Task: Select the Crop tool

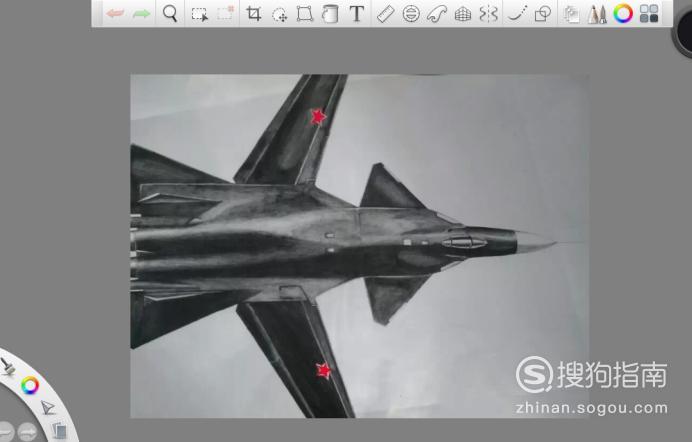Action: click(x=254, y=14)
